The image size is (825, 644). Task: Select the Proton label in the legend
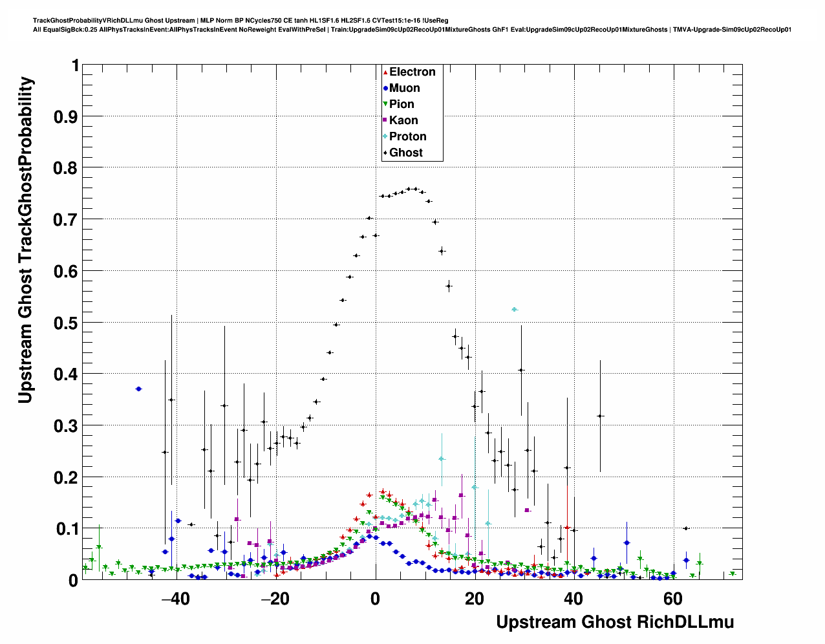(x=407, y=136)
